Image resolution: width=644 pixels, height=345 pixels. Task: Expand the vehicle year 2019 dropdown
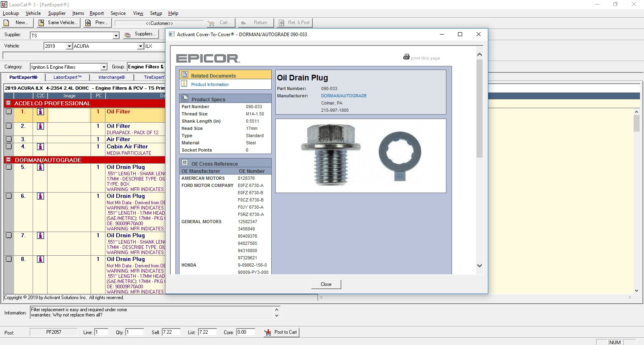click(69, 46)
